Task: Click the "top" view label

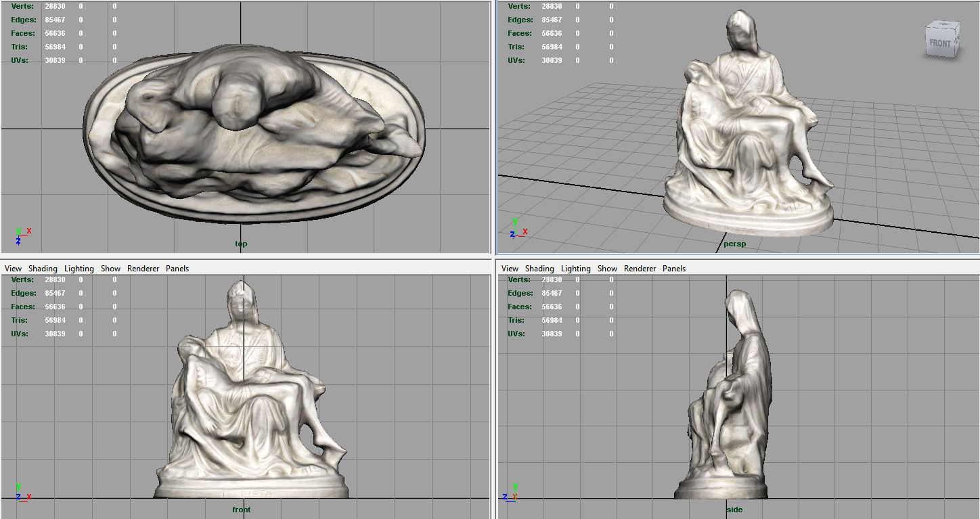Action: click(x=241, y=244)
